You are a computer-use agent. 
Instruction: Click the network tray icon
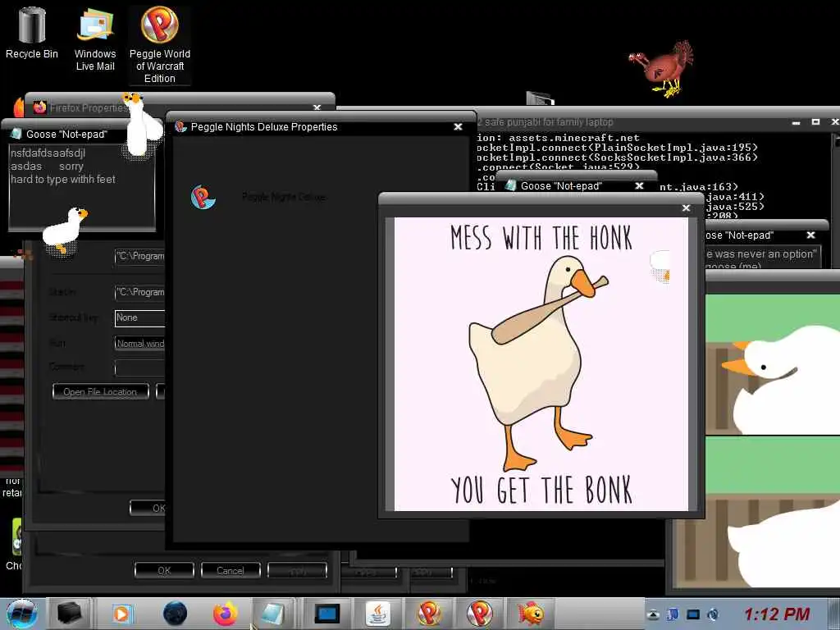click(x=693, y=614)
